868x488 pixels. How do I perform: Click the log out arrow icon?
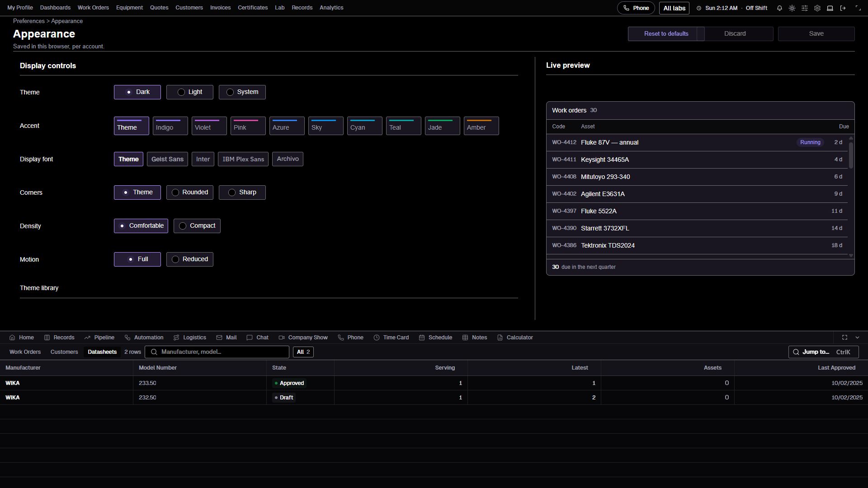pyautogui.click(x=843, y=8)
